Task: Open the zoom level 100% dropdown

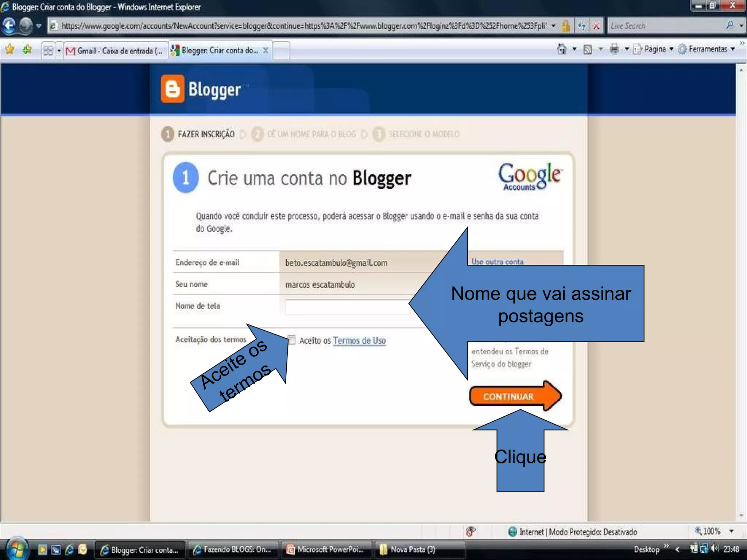Action: [x=731, y=531]
